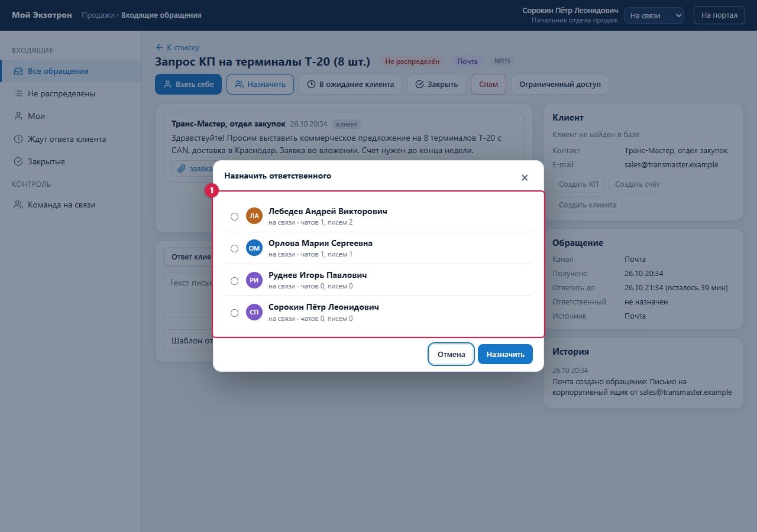The width and height of the screenshot is (757, 532).
Task: Click inbox icon beside Все обращения
Action: (18, 71)
